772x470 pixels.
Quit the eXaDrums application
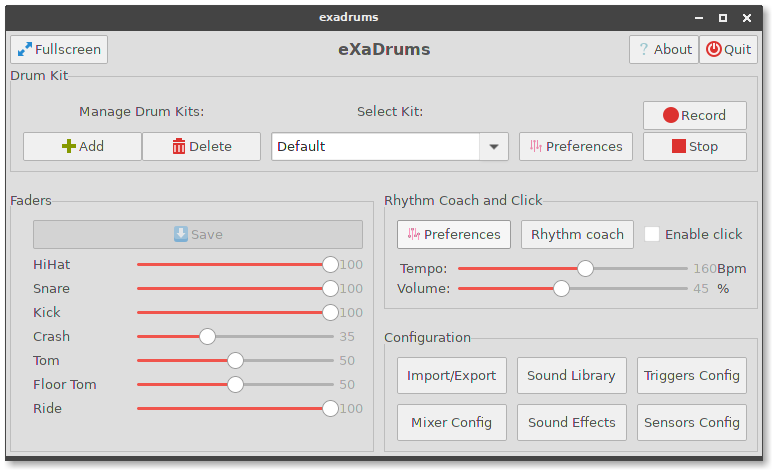[728, 49]
